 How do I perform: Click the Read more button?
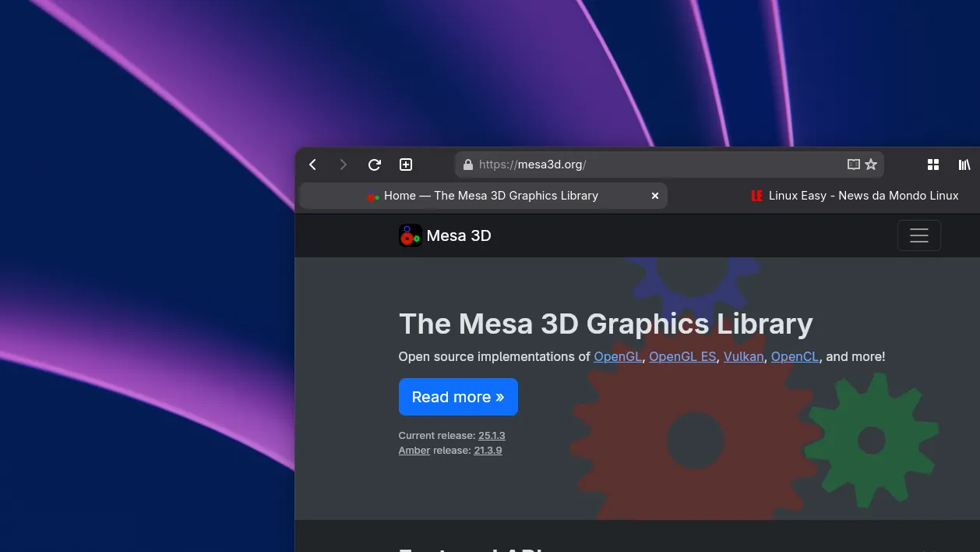point(457,397)
